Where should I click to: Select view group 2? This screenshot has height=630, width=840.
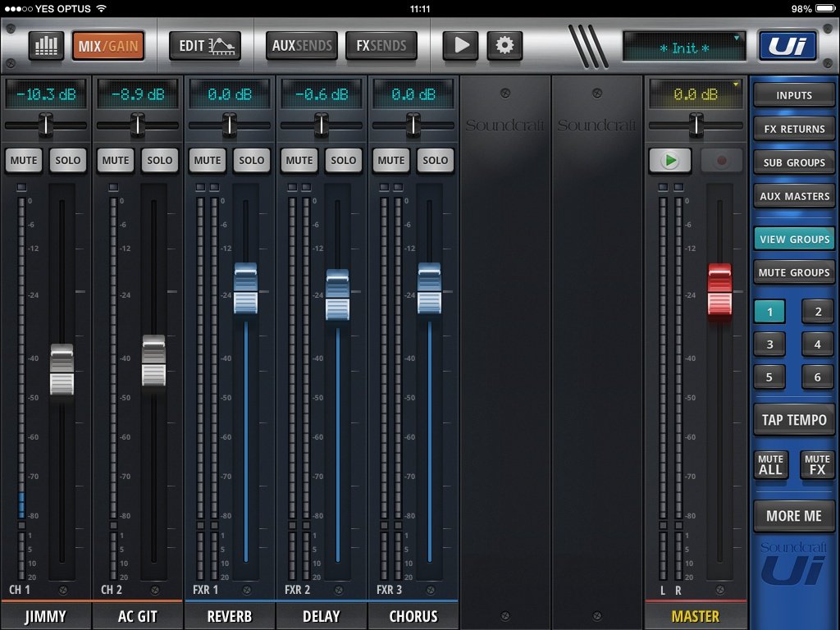click(x=818, y=312)
